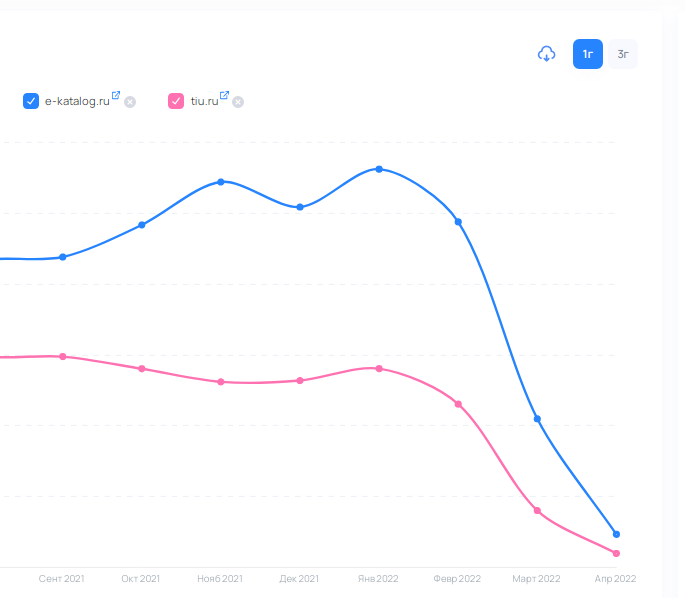Uncheck the e-katalog.ru series checkbox
This screenshot has height=598, width=685.
point(31,101)
